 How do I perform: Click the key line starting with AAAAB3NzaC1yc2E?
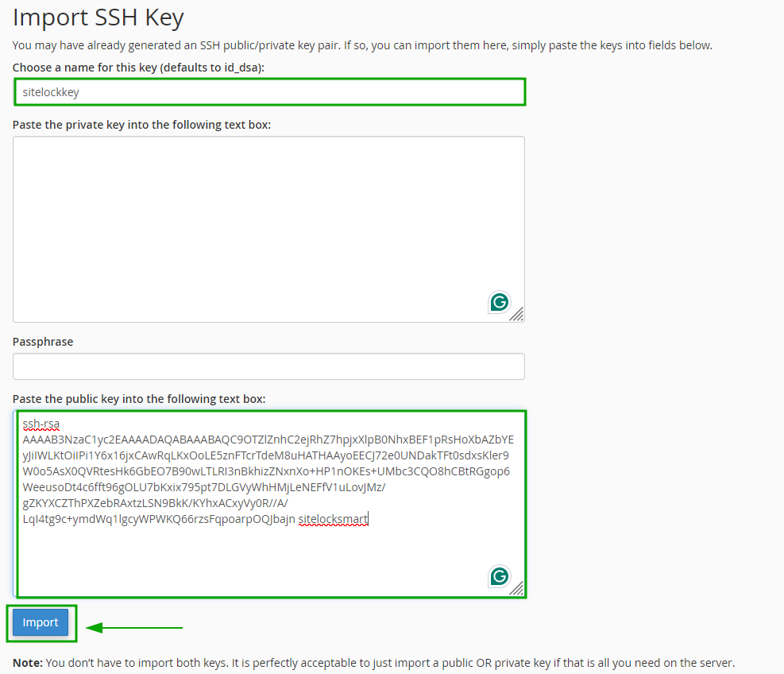pos(268,440)
